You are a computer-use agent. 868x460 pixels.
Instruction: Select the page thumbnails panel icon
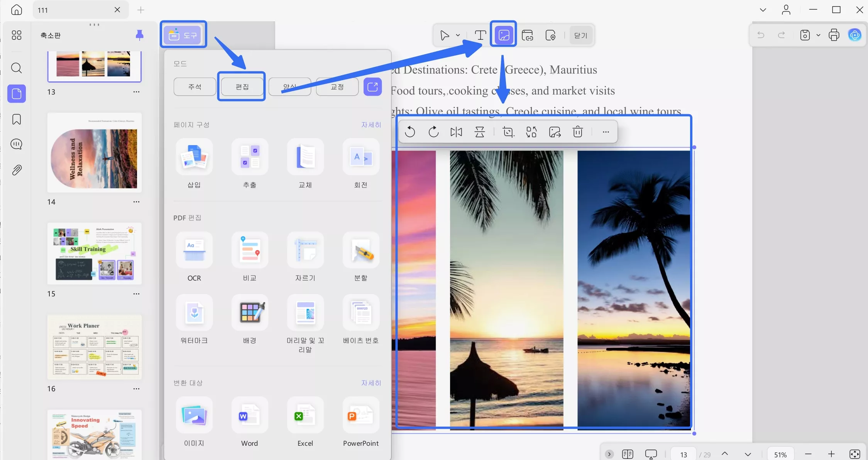pos(17,93)
